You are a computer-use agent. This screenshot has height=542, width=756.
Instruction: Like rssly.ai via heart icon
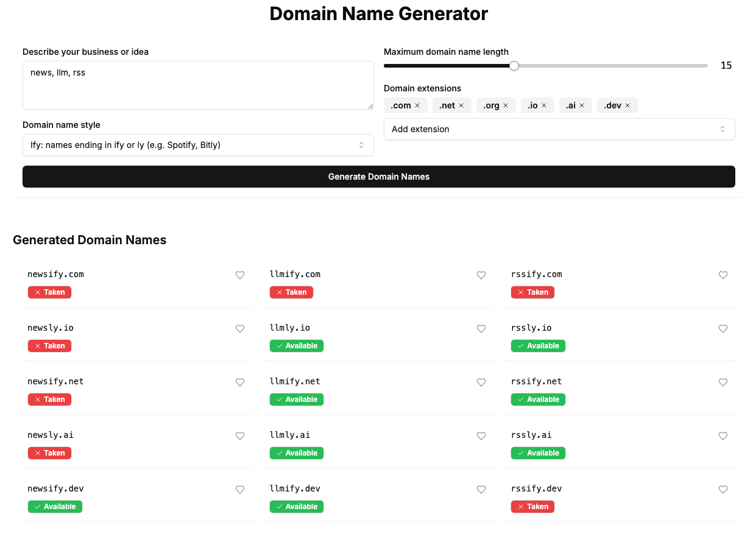click(x=723, y=436)
